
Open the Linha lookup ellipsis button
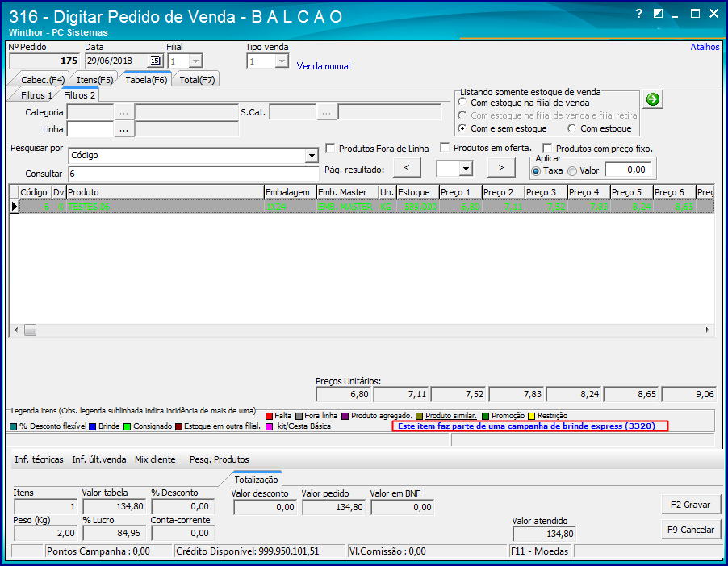124,129
